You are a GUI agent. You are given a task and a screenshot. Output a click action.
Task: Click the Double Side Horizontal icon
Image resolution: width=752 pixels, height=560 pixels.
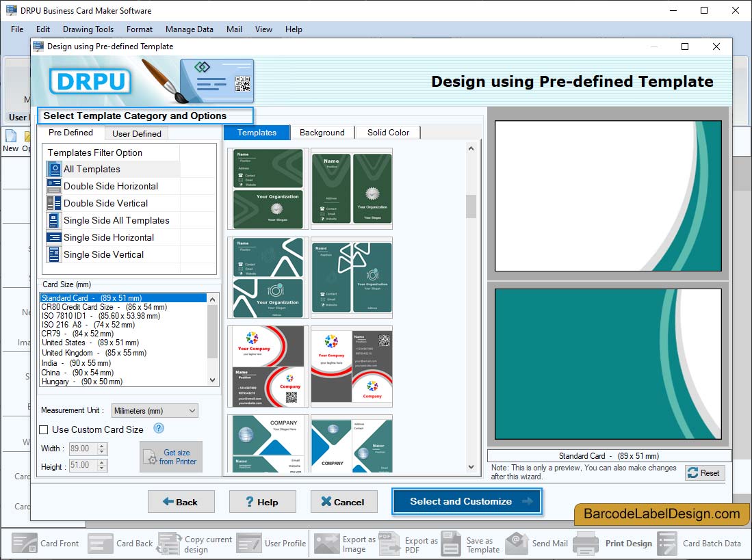54,186
